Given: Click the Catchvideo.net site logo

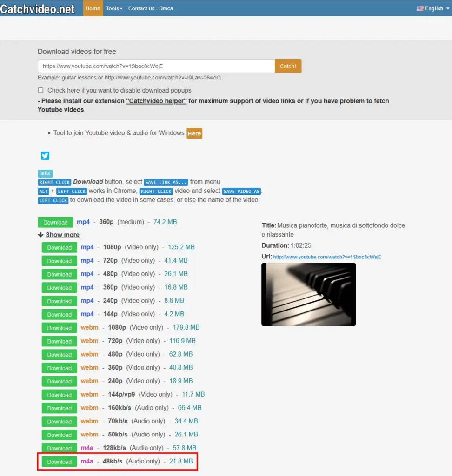Looking at the screenshot, I should pyautogui.click(x=37, y=9).
